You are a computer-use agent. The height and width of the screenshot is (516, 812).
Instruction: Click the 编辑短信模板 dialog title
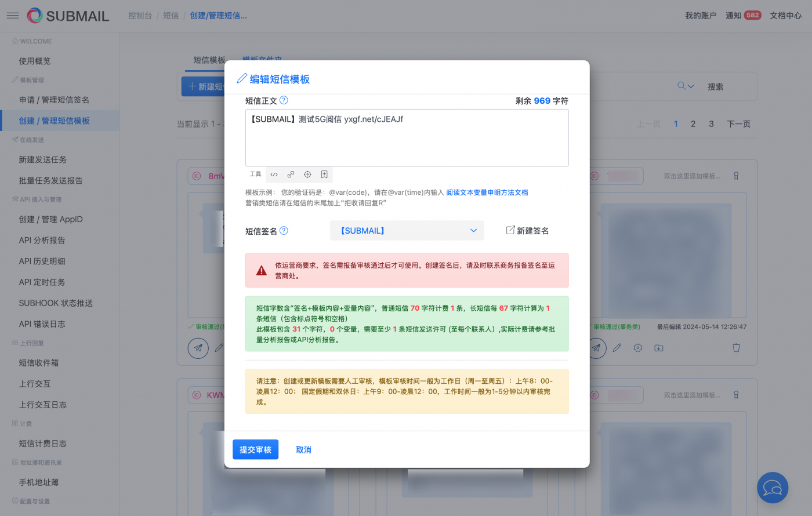coord(280,79)
